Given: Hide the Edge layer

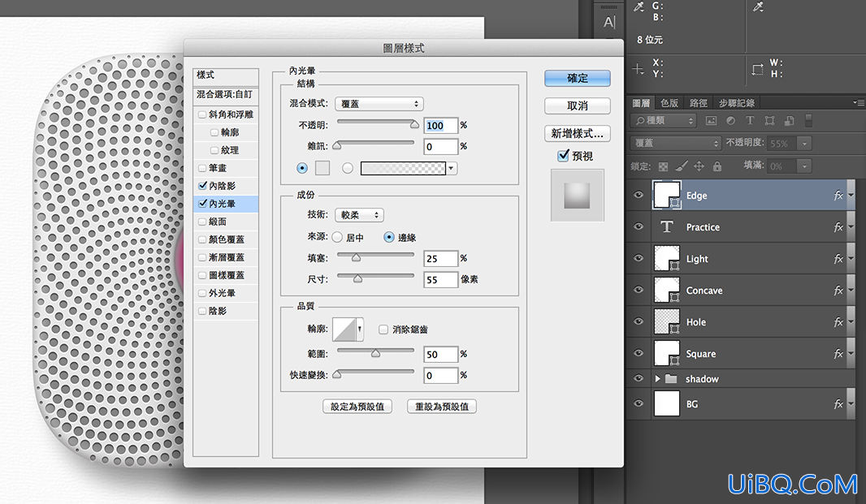Looking at the screenshot, I should [639, 195].
